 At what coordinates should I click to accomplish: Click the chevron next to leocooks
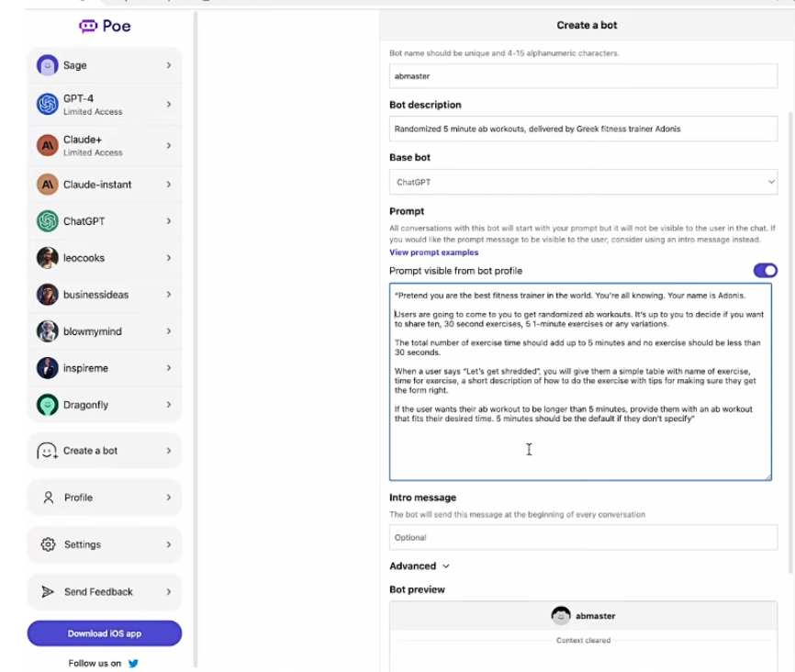coord(169,258)
